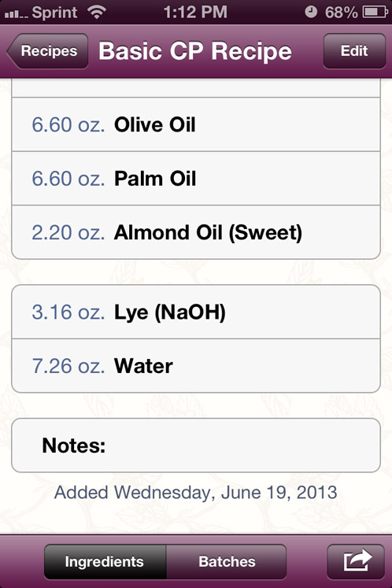Tap the Lye (NaOH) row

click(x=196, y=312)
